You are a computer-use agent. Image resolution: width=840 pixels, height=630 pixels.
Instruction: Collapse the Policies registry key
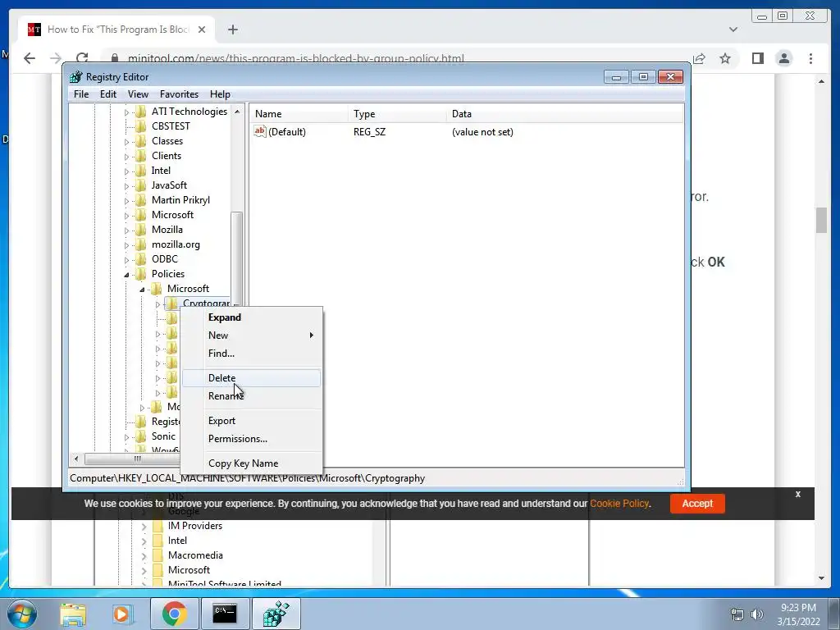pyautogui.click(x=127, y=275)
